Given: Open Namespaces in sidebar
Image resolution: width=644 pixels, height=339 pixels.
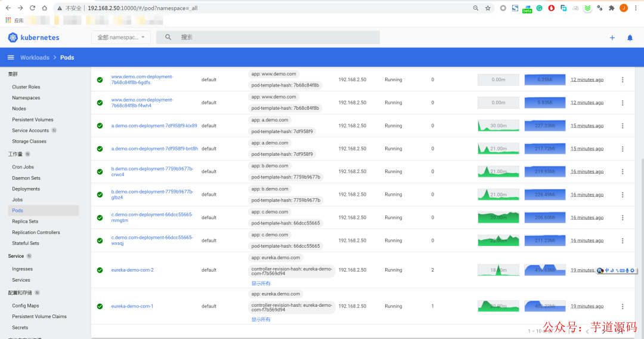Looking at the screenshot, I should (26, 98).
